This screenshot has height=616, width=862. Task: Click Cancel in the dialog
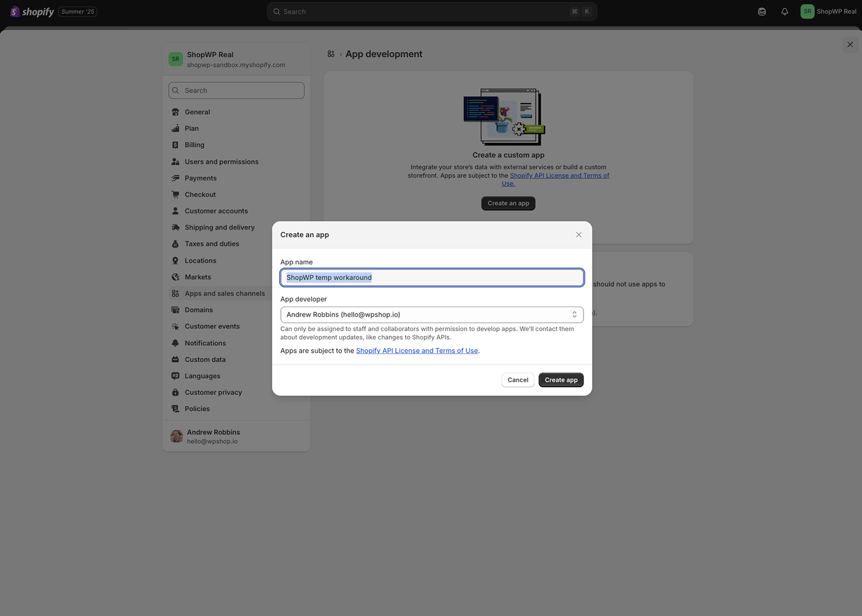pos(518,380)
